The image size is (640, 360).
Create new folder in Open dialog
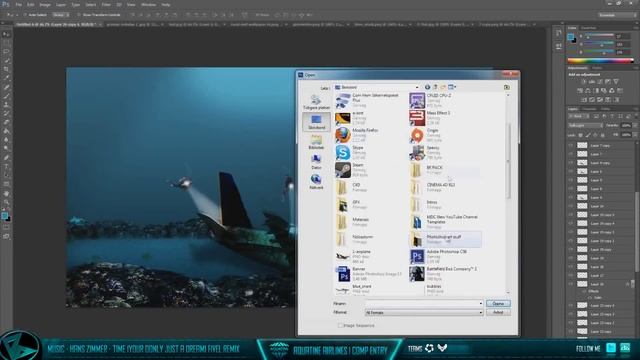click(443, 87)
